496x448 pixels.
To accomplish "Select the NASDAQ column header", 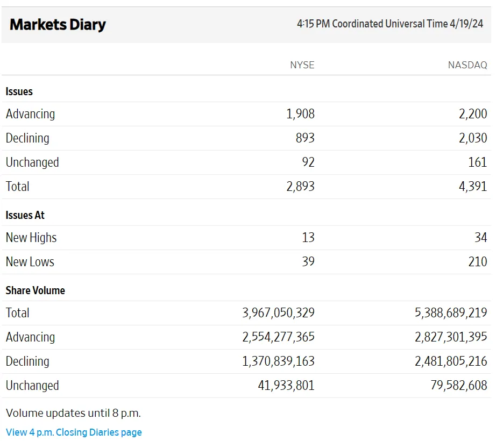I will (467, 65).
